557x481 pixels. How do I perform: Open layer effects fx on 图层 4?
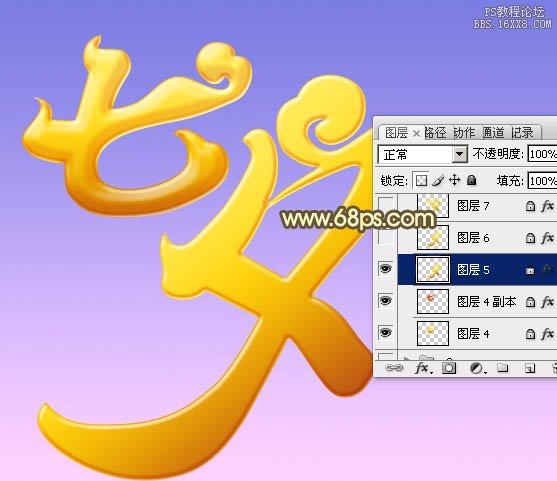(x=547, y=334)
